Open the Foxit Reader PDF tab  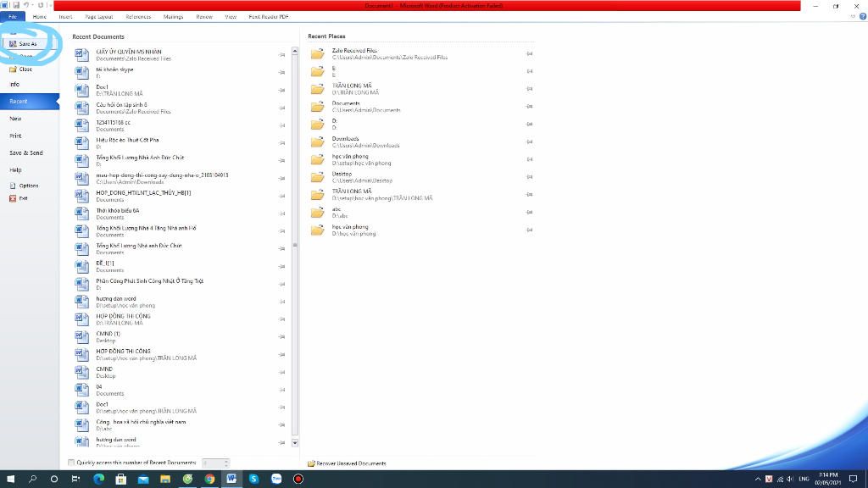[x=269, y=17]
